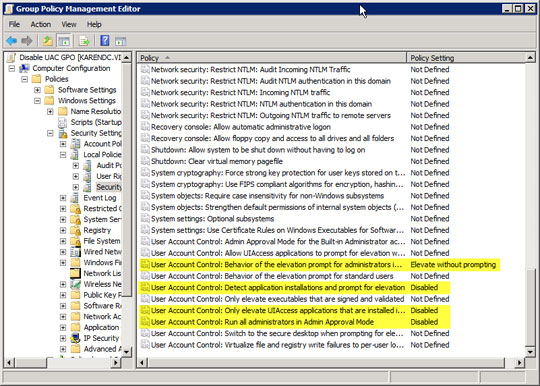Select the Security Options tree item
Image resolution: width=540 pixels, height=386 pixels.
point(108,187)
